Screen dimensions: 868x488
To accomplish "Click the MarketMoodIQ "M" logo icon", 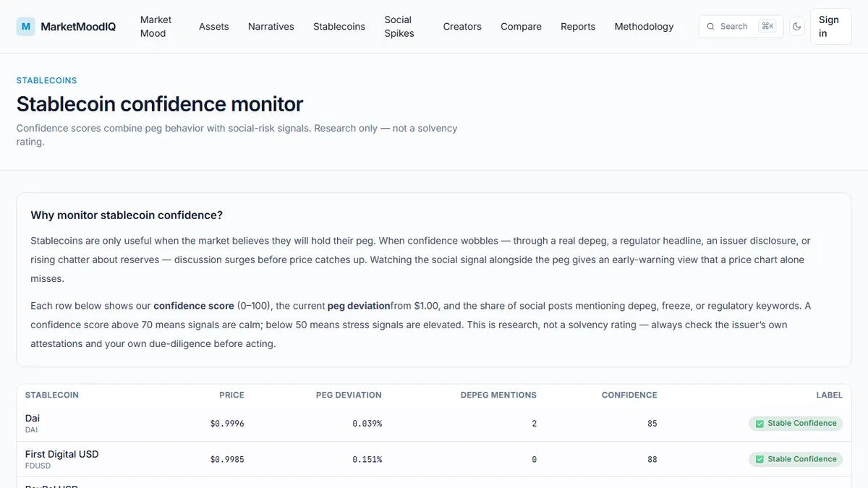I will (x=26, y=27).
